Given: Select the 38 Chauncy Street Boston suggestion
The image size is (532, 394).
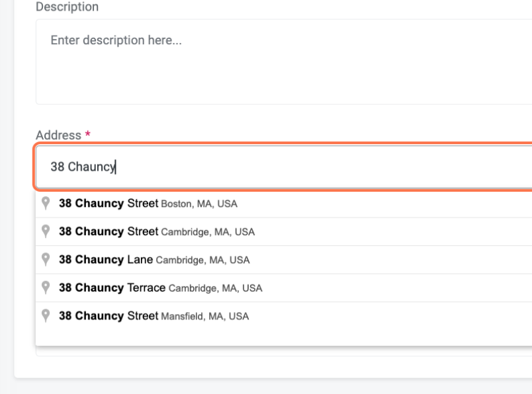Looking at the screenshot, I should tap(109, 204).
